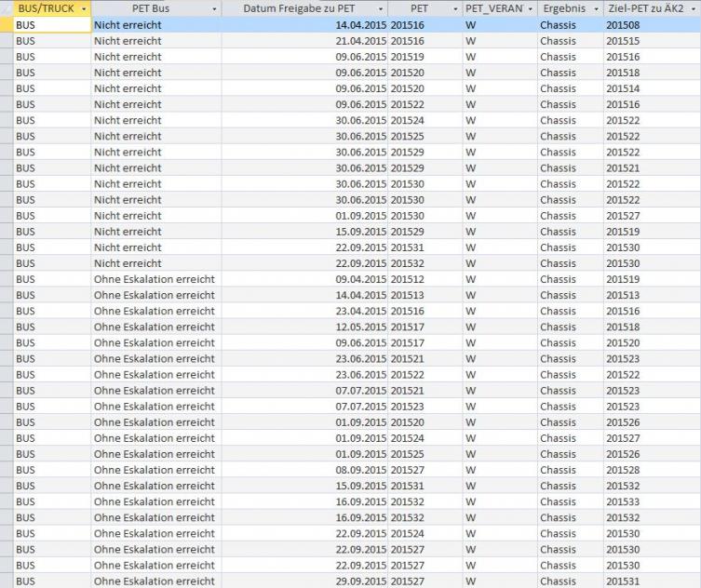Click the Ziel-PET value 201514

click(623, 88)
